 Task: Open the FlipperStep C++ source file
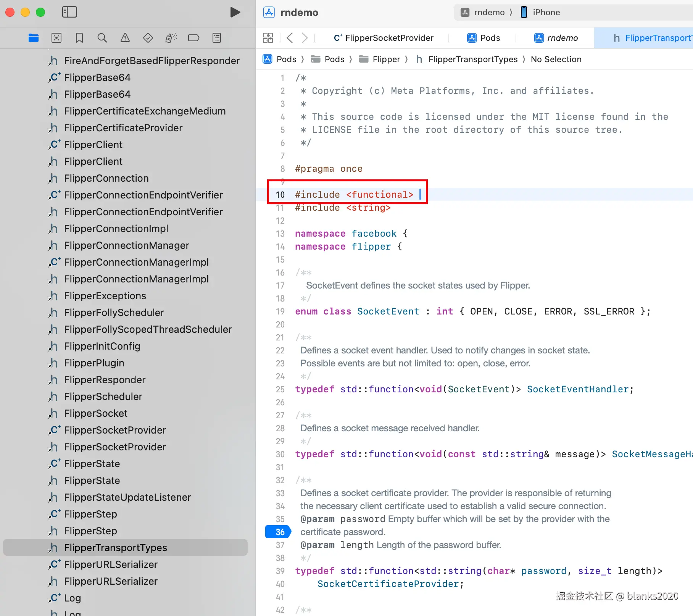pos(83,514)
